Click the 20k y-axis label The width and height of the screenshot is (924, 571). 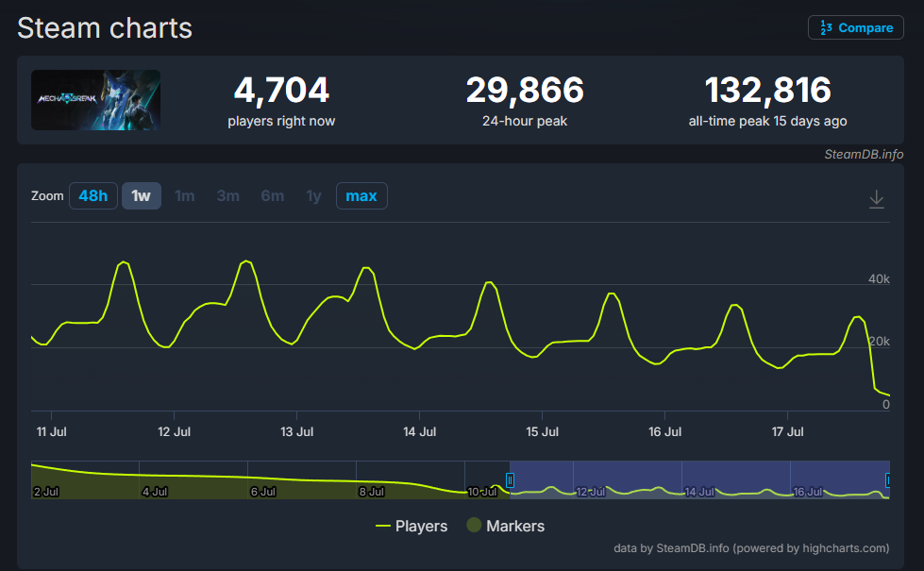[x=879, y=342]
